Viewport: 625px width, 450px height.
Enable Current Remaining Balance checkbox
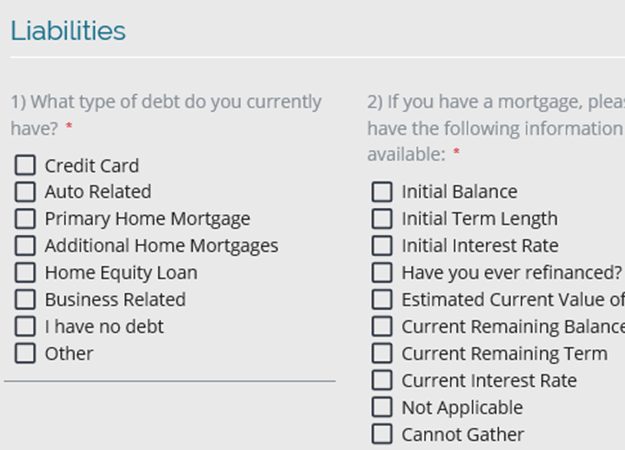tap(382, 326)
